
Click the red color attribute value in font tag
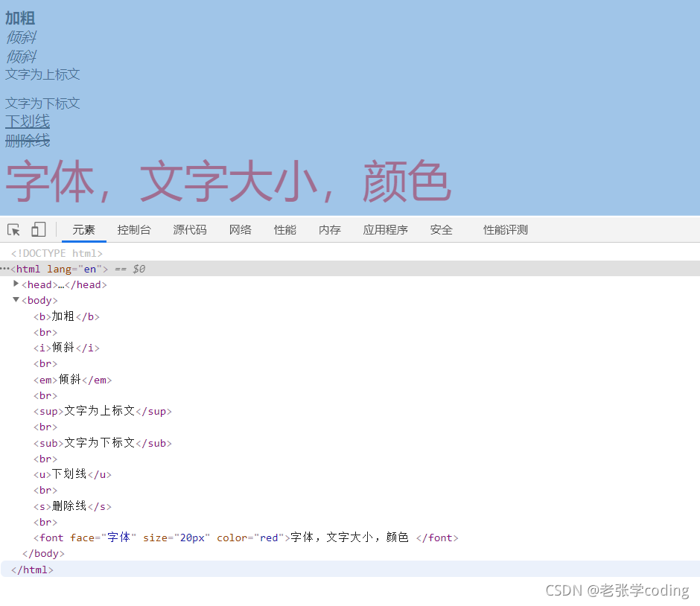click(x=269, y=538)
